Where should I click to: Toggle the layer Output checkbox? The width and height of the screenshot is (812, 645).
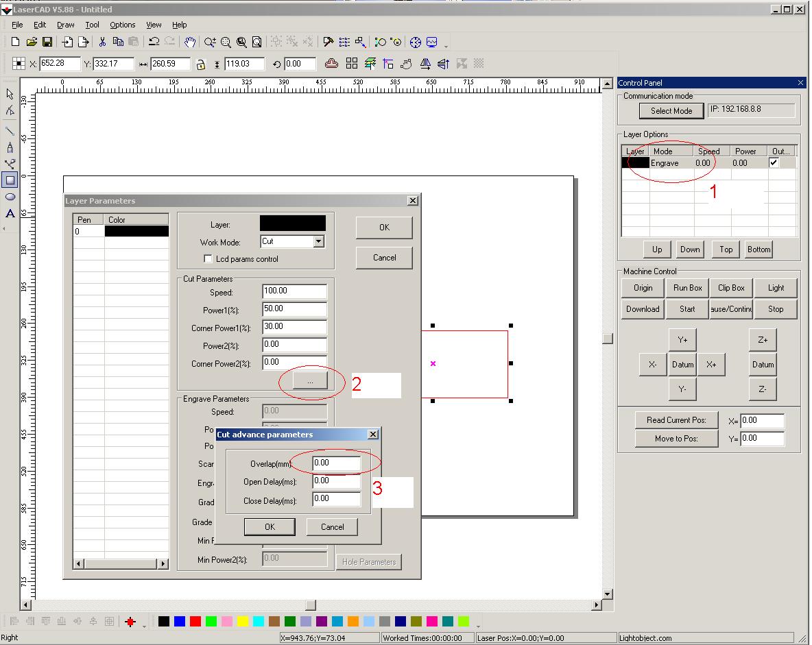[x=774, y=163]
